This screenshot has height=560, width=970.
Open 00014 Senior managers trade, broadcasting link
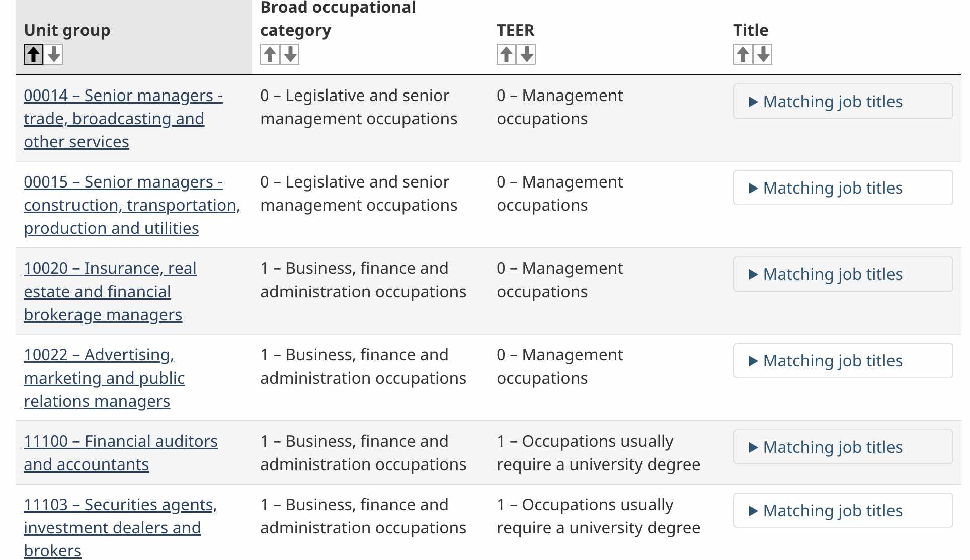[x=123, y=119]
